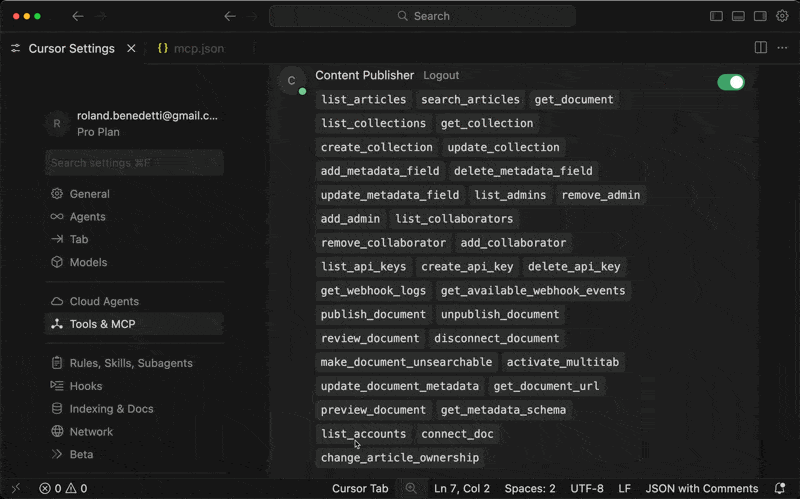The width and height of the screenshot is (800, 499).
Task: Toggle the primary sidebar layout icon
Action: pyautogui.click(x=716, y=16)
